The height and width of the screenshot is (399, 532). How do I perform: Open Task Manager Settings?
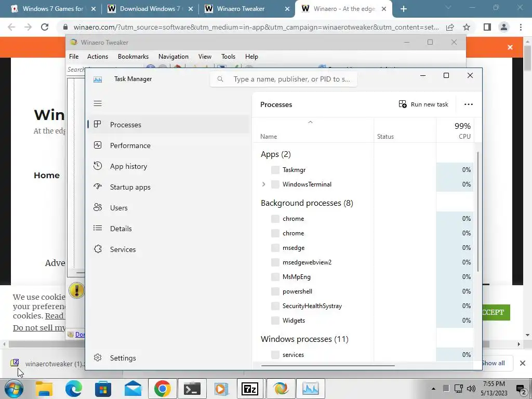168,358
